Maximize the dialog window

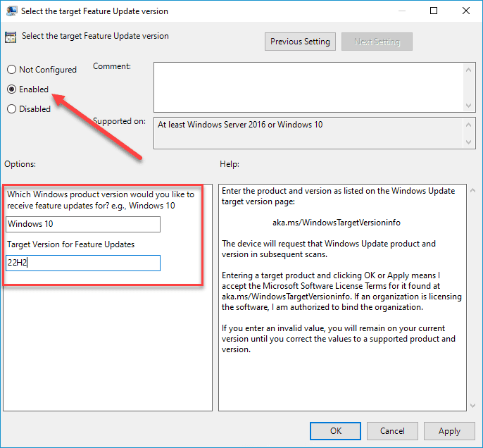point(434,11)
